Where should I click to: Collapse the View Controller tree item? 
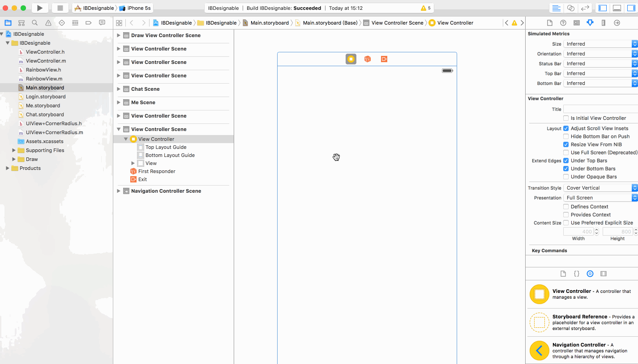pos(126,139)
